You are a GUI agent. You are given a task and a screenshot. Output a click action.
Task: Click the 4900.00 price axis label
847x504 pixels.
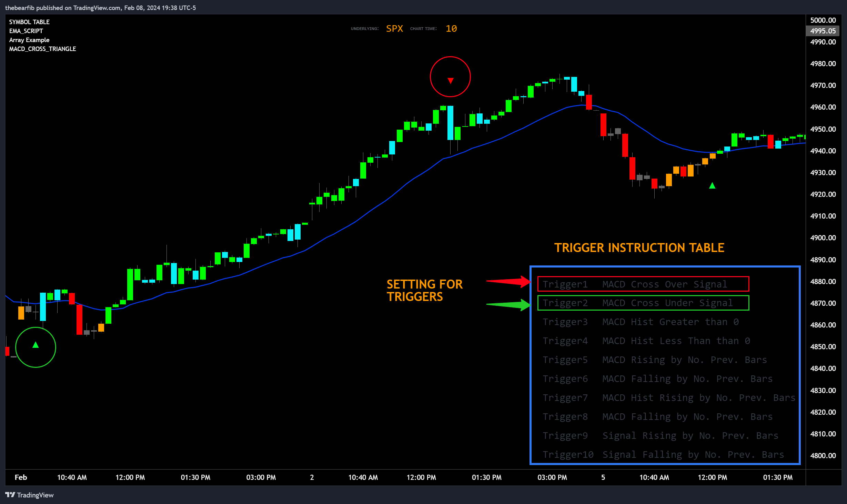(x=823, y=238)
